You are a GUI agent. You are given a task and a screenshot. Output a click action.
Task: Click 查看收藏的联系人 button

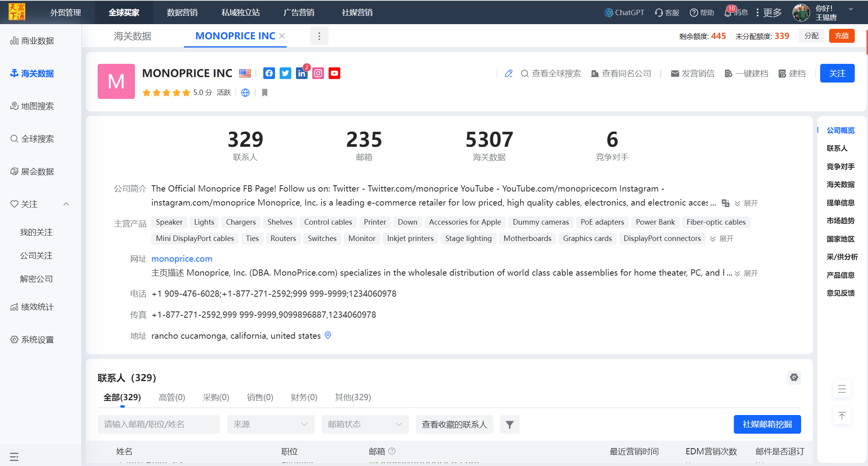pos(455,424)
